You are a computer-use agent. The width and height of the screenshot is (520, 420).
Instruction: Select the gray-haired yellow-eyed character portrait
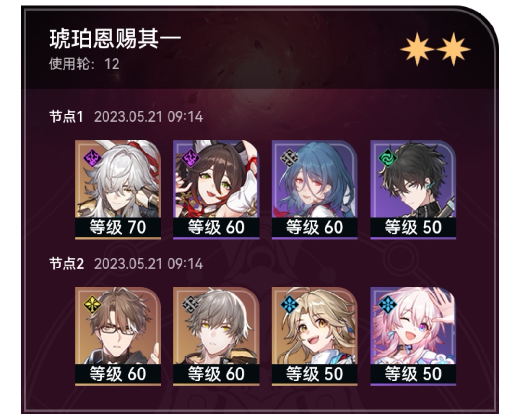point(216,336)
